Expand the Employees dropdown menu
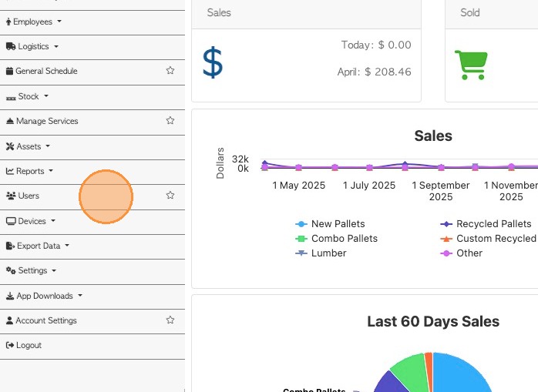Screen dimensions: 538x392 click(x=35, y=22)
